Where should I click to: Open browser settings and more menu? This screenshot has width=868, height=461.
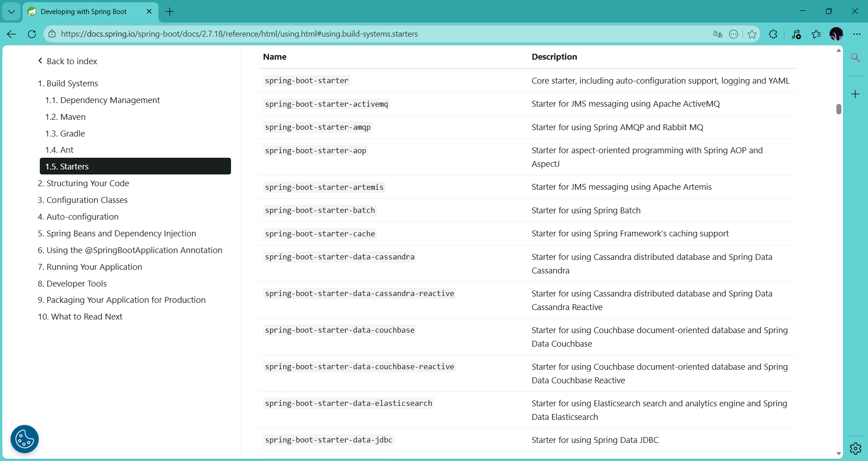coord(857,34)
